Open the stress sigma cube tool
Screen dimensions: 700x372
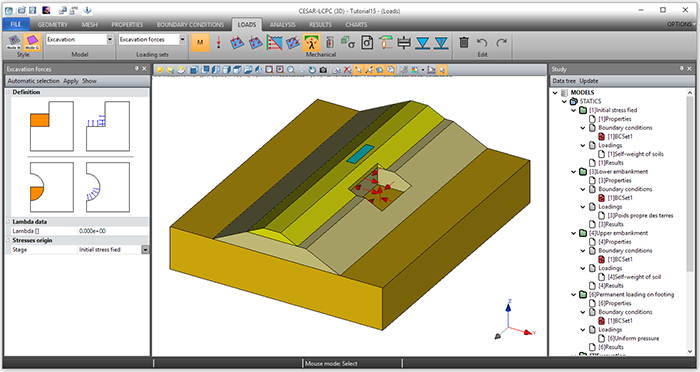pyautogui.click(x=348, y=42)
